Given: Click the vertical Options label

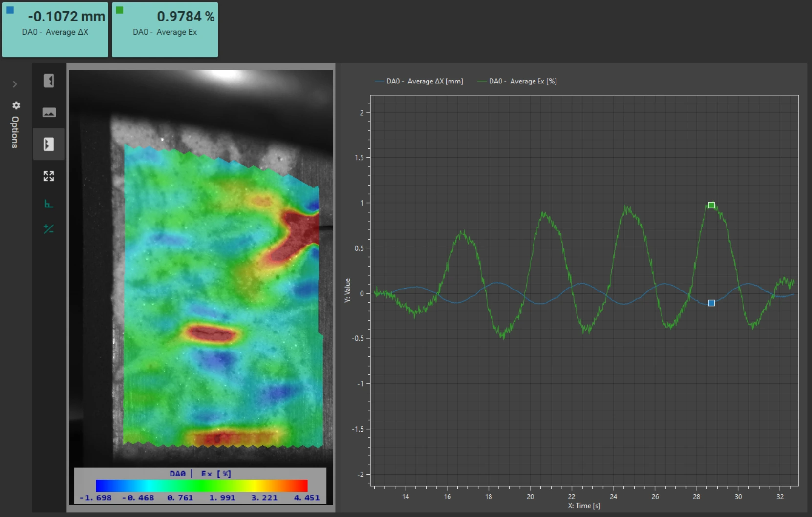Looking at the screenshot, I should 15,132.
